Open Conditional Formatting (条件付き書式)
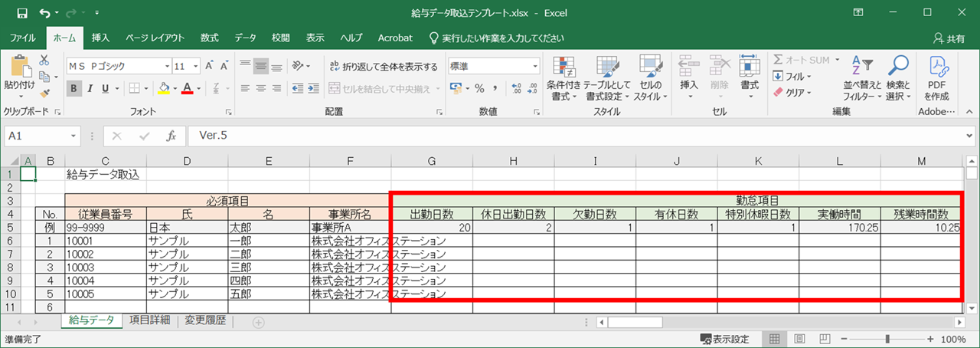980x348 pixels. click(x=563, y=78)
